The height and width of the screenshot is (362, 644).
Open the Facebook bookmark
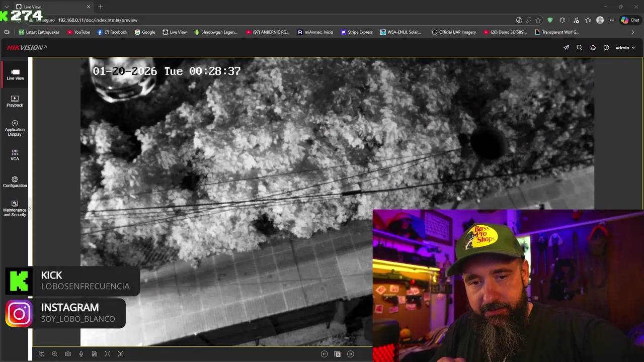tap(112, 32)
